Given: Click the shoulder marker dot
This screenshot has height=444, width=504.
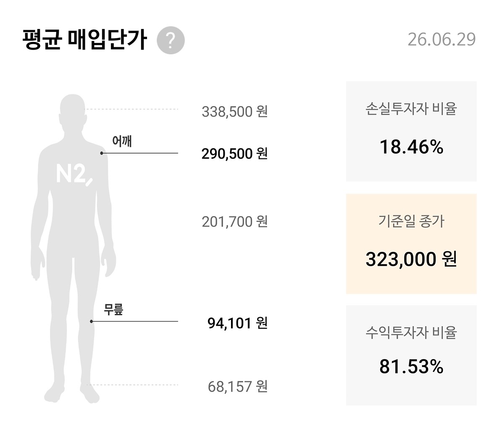Looking at the screenshot, I should pyautogui.click(x=102, y=153).
